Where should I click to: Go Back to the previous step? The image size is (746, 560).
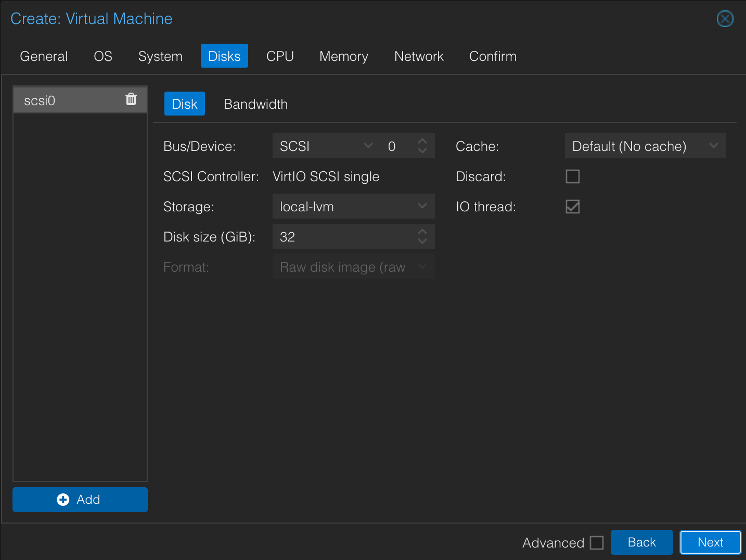click(x=641, y=542)
